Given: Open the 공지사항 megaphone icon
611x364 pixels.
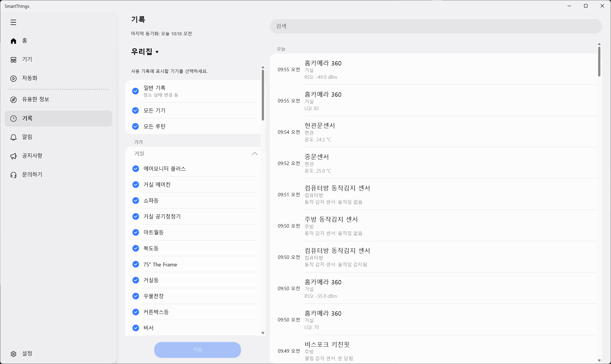Looking at the screenshot, I should click(13, 156).
